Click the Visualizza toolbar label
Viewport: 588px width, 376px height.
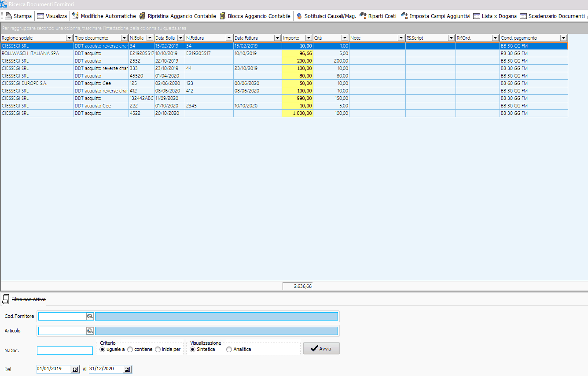(56, 16)
